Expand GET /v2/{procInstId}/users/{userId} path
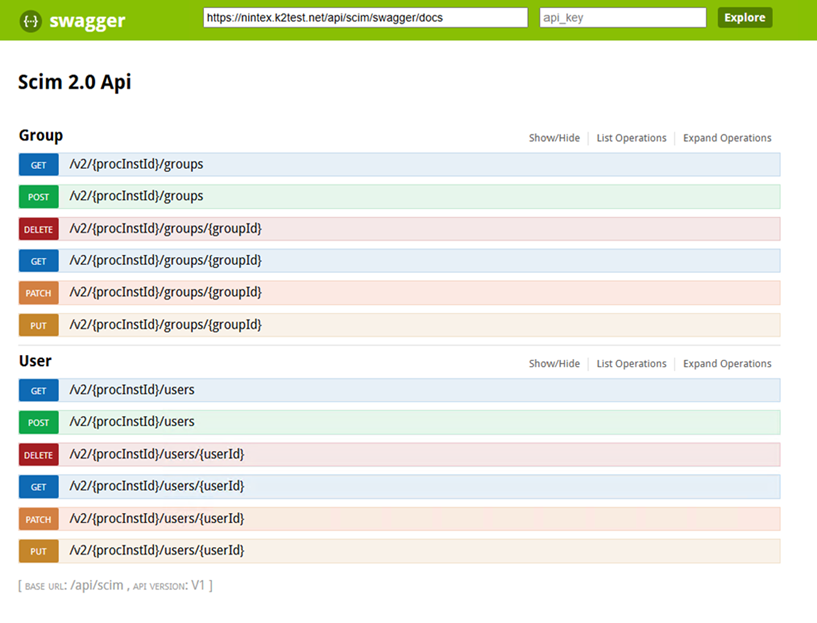817x623 pixels. 157,487
